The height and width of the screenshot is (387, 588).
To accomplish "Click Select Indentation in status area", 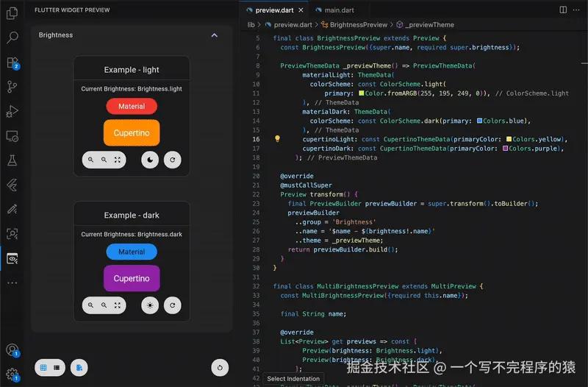I will (293, 379).
